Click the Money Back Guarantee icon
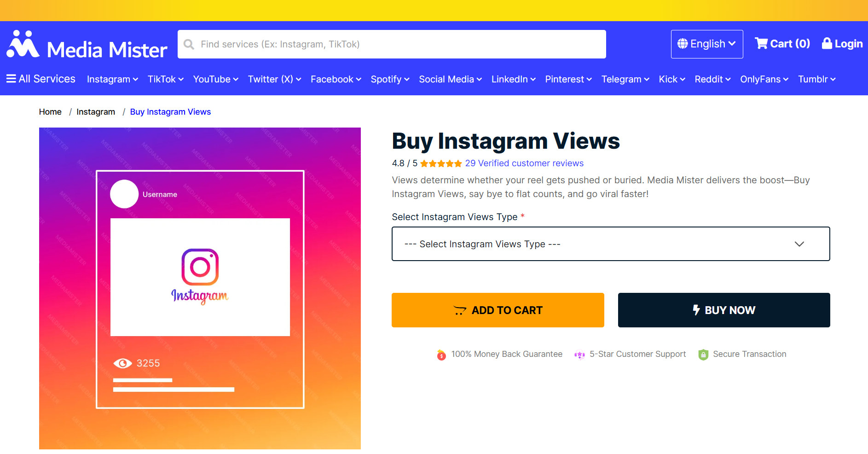 coord(441,355)
